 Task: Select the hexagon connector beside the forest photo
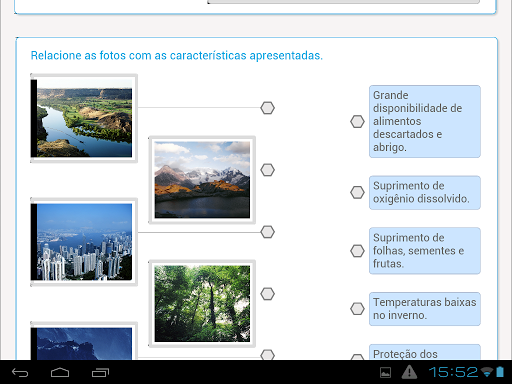[267, 294]
